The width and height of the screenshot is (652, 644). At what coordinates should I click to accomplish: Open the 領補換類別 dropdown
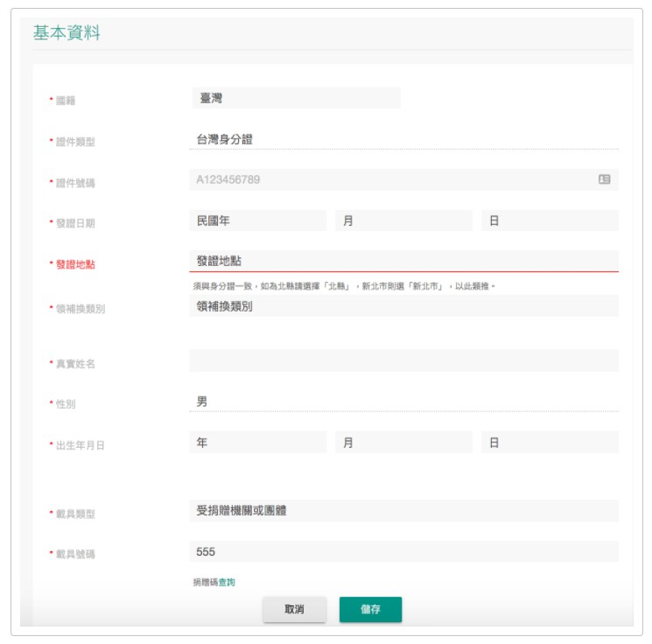tap(403, 306)
